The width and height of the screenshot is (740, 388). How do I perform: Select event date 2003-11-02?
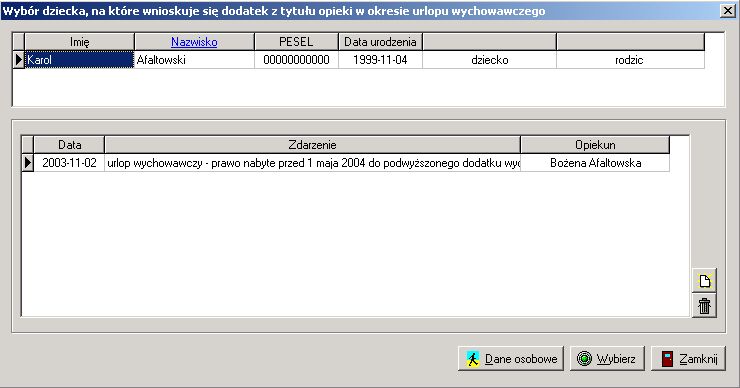[69, 162]
